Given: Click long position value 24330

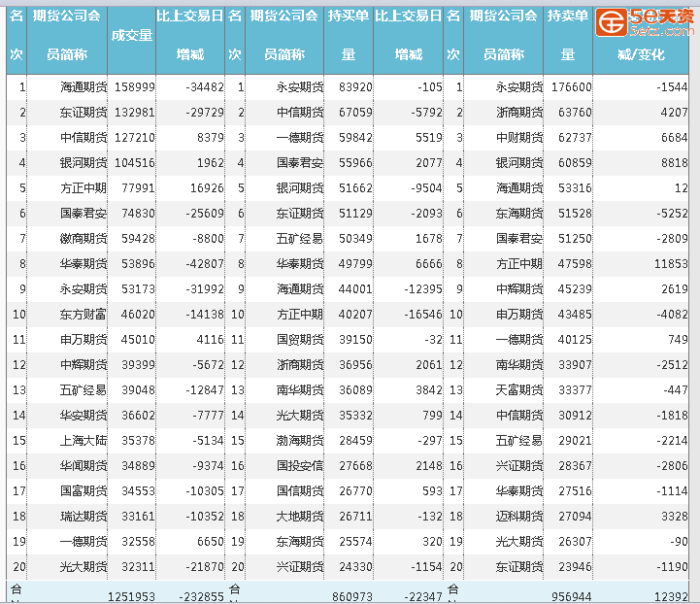Looking at the screenshot, I should [x=355, y=567].
